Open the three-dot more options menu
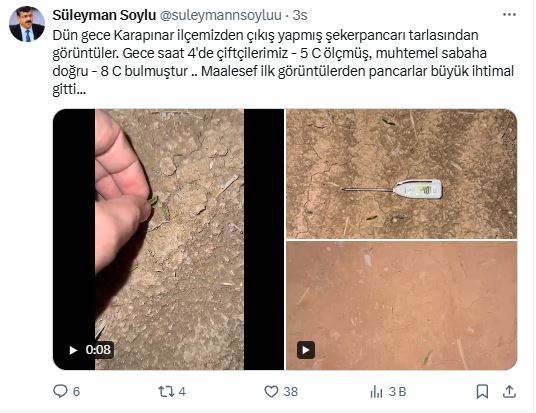Viewport: 536px width, 413px height. point(509,15)
